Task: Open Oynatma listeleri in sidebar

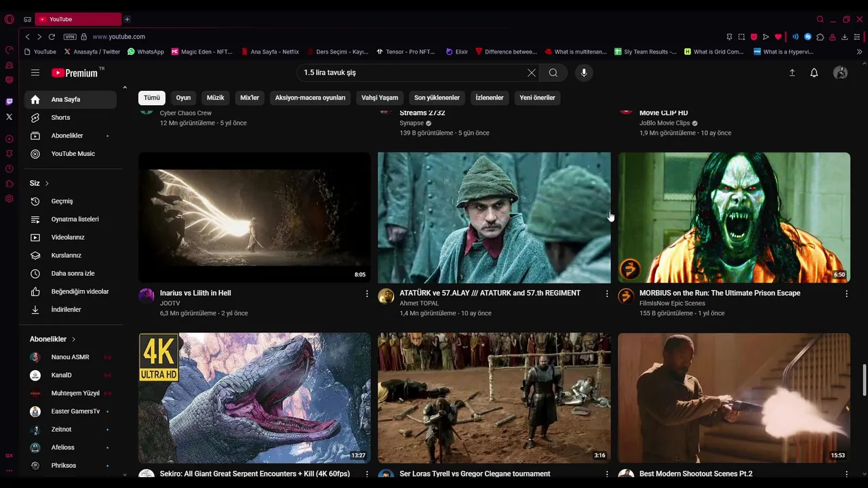Action: point(71,219)
